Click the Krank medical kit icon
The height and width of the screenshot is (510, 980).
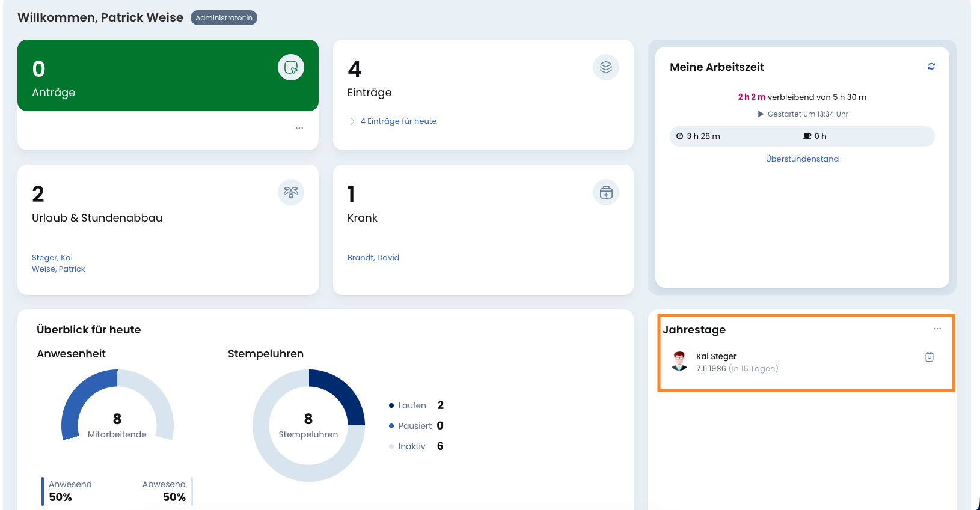coord(605,192)
